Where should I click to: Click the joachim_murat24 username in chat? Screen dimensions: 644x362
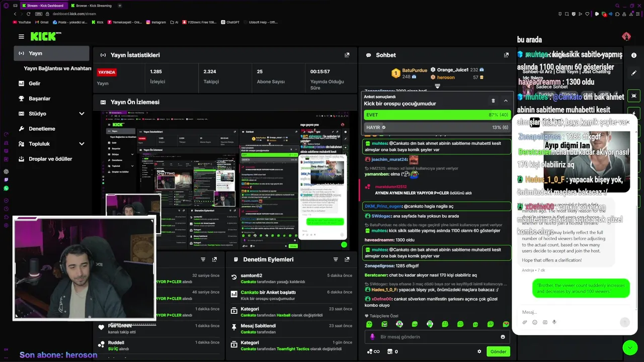(389, 159)
